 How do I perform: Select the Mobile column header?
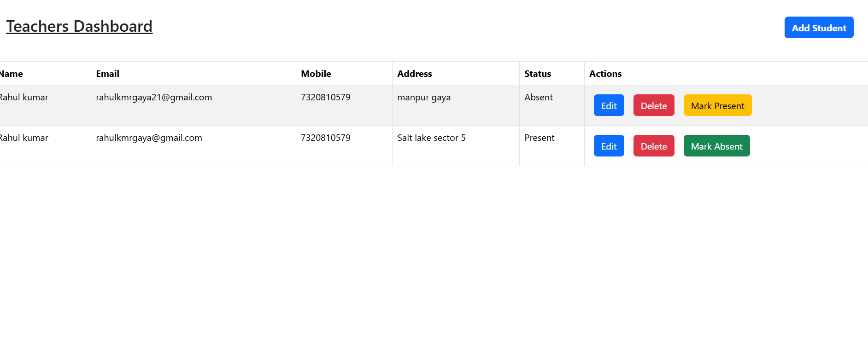point(316,74)
